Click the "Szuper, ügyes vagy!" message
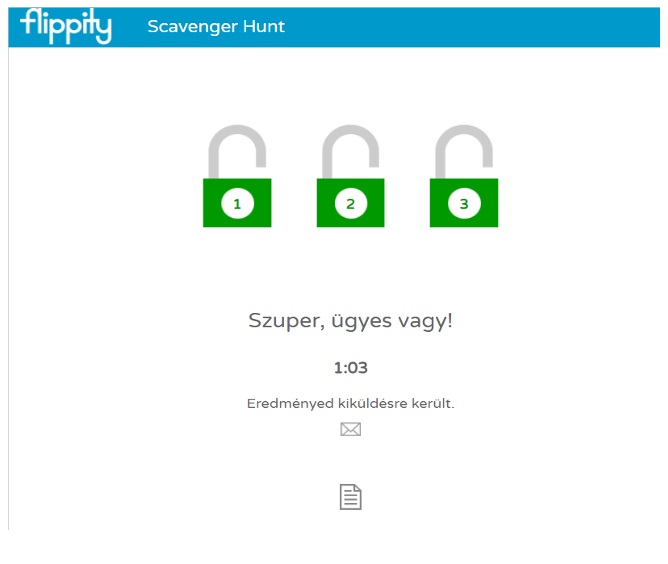This screenshot has width=668, height=564. click(350, 321)
